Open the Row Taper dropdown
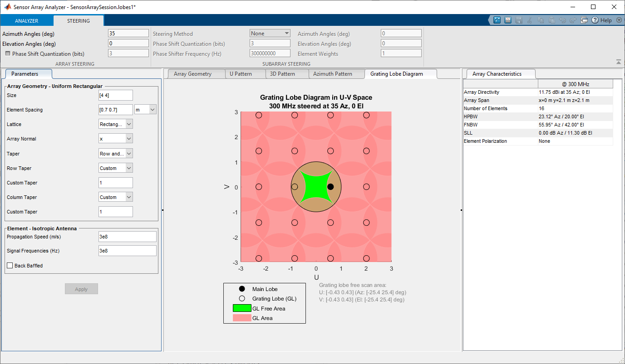The image size is (625, 364). (116, 168)
